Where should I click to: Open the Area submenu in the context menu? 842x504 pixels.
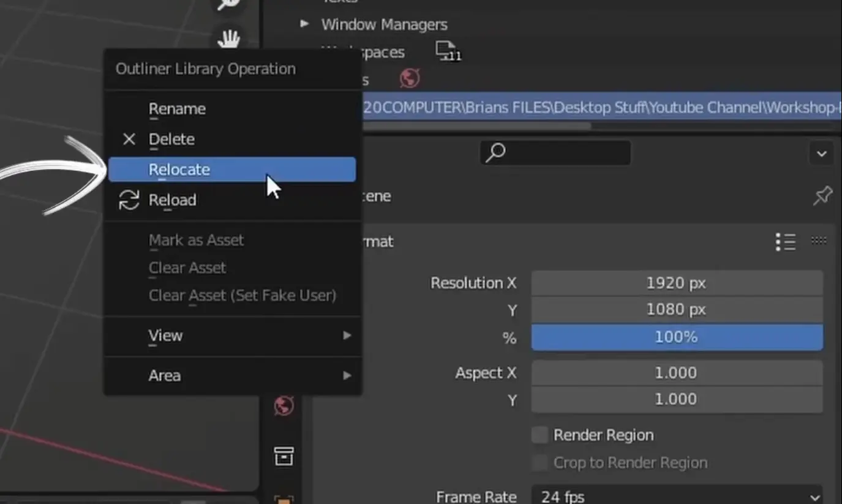tap(232, 375)
